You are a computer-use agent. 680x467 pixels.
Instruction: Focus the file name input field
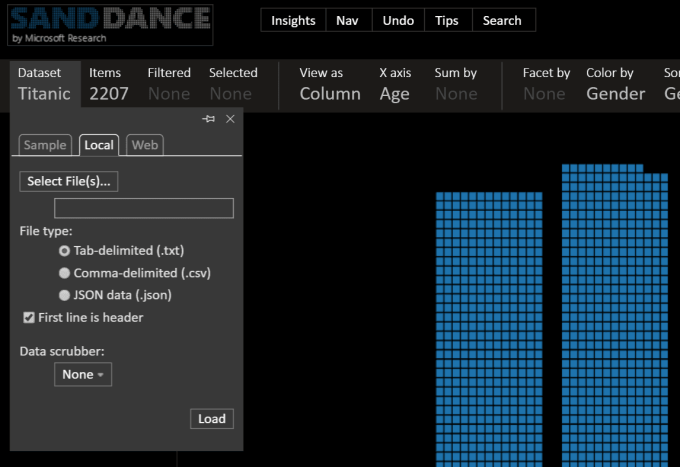144,208
